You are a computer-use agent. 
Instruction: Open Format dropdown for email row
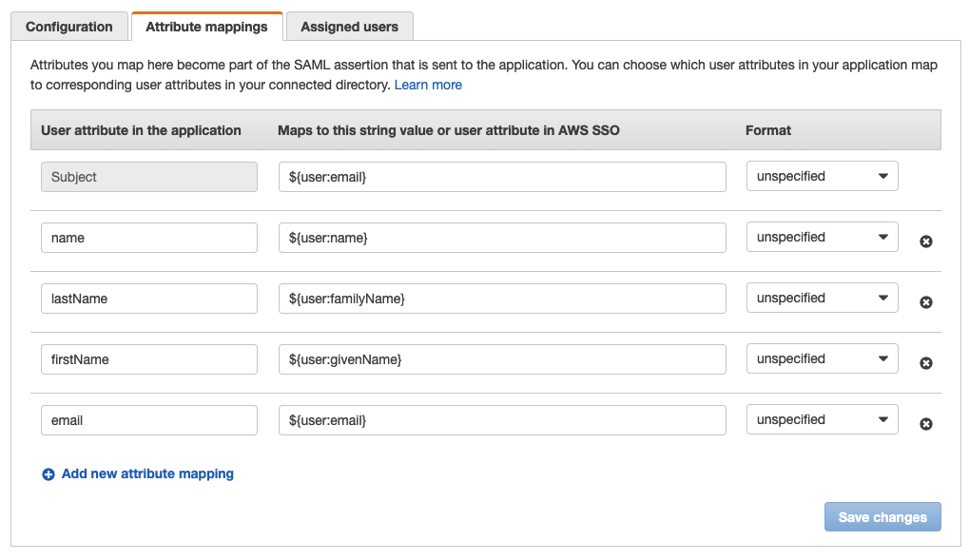click(822, 420)
